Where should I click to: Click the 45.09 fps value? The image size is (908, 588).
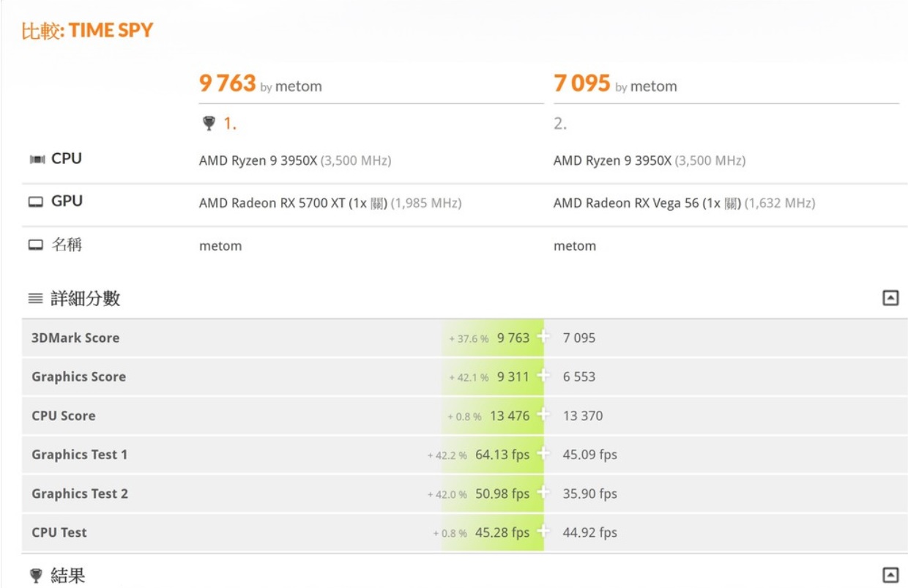(590, 454)
